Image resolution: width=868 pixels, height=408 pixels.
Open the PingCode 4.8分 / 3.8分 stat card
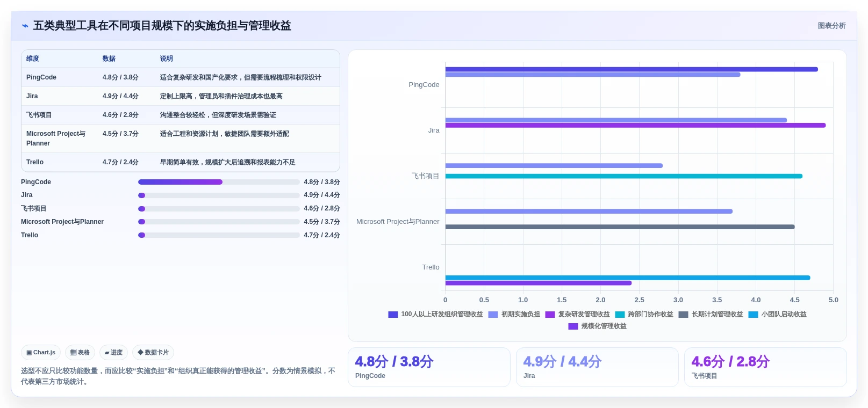429,367
